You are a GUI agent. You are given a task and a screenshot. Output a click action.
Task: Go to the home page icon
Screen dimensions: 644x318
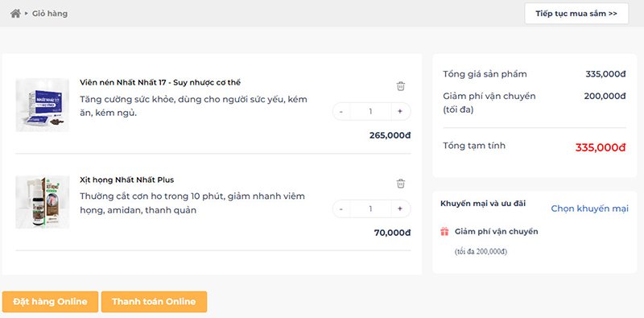pyautogui.click(x=15, y=14)
